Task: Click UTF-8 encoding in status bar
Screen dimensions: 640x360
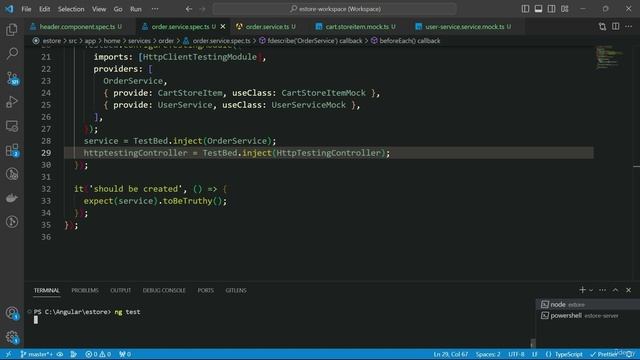Action: 516,354
